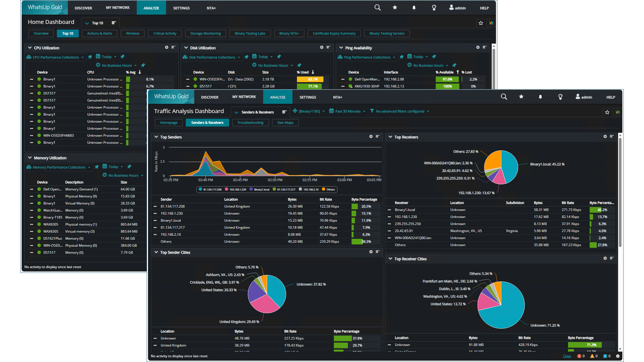Click the chart icon beside the Traffic Analysis star
Viewport: 644px width, 362px height.
[x=618, y=112]
